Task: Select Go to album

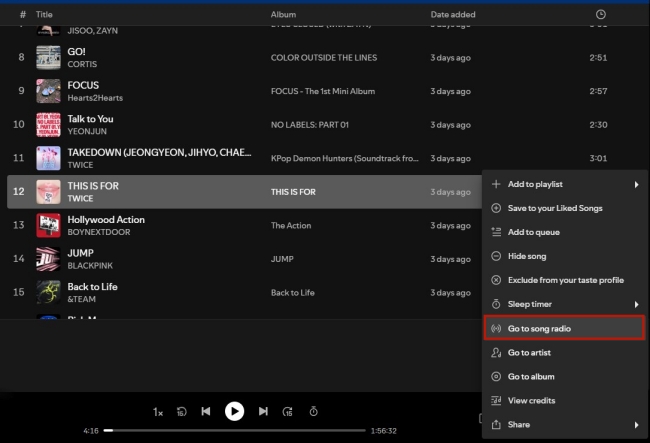Action: click(x=565, y=377)
